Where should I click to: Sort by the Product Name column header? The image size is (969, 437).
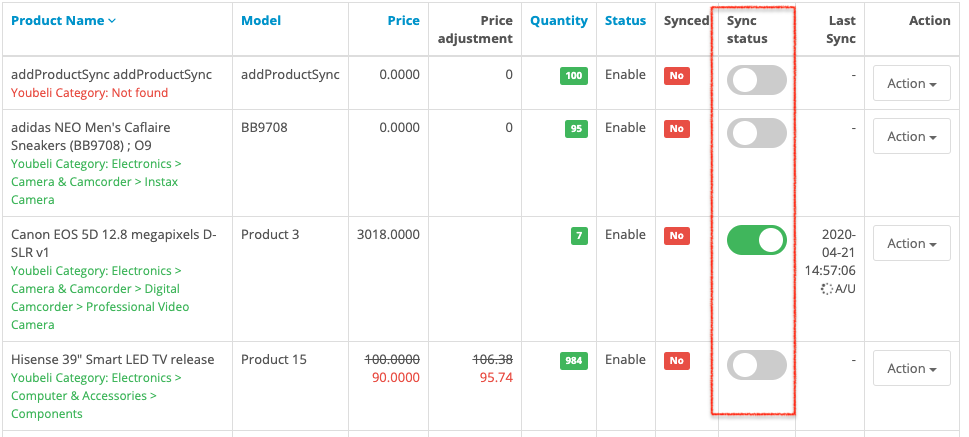[63, 21]
